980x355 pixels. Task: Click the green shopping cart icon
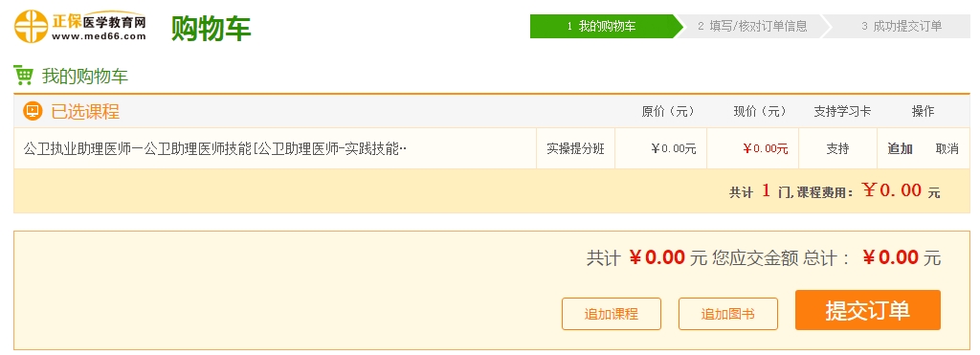24,76
